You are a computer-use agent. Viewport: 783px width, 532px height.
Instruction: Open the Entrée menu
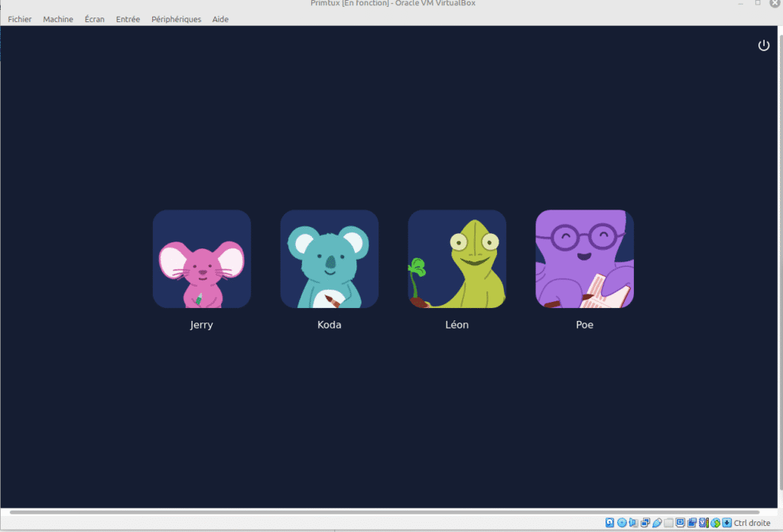coord(128,19)
